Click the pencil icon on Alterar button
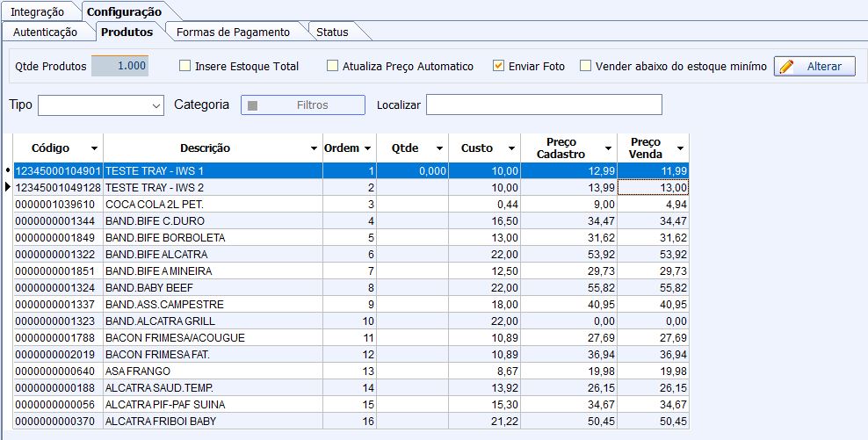 pos(787,67)
